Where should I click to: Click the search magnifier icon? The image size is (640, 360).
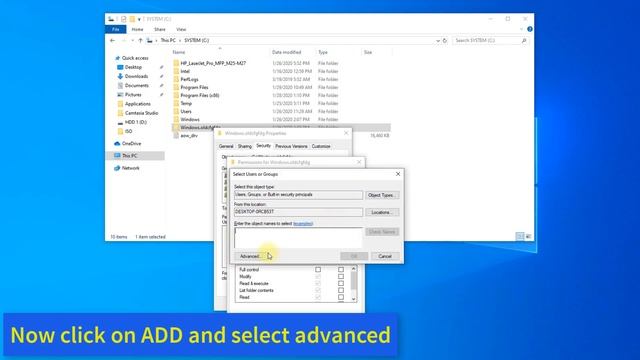524,40
